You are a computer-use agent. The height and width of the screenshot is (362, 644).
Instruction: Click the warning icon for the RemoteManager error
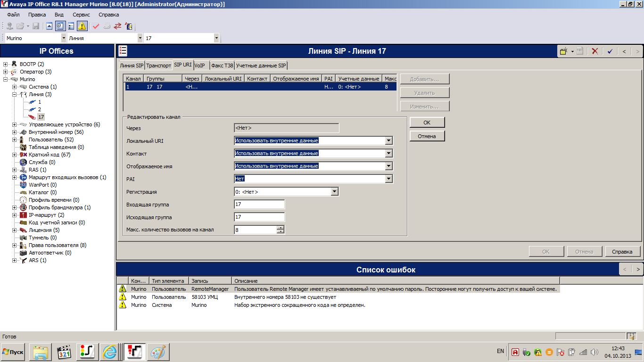coord(123,289)
